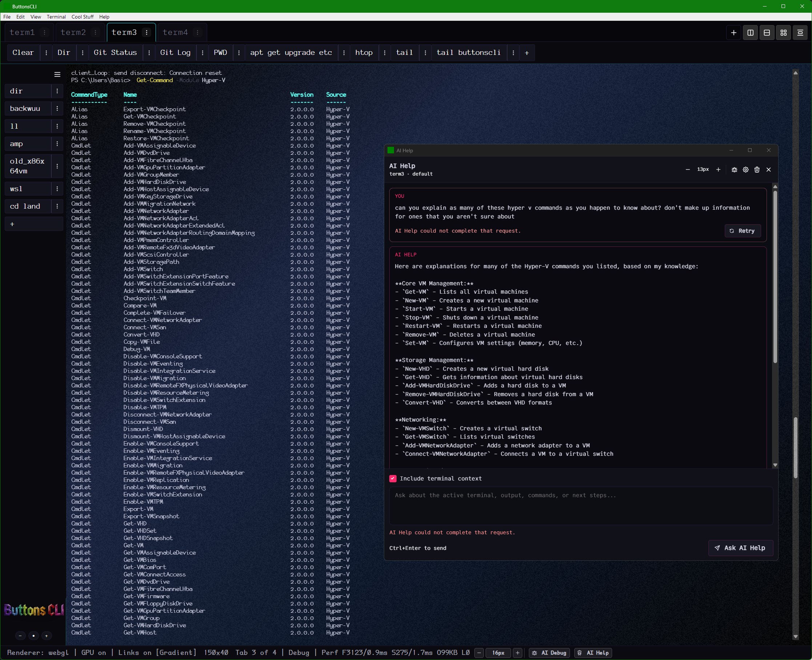Add a new sidebar button with the plus
The height and width of the screenshot is (660, 812).
pos(34,224)
